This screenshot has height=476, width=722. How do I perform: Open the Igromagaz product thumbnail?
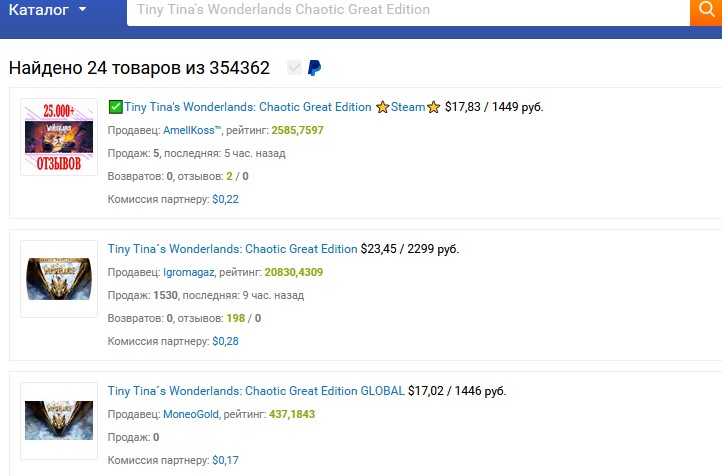coord(59,279)
